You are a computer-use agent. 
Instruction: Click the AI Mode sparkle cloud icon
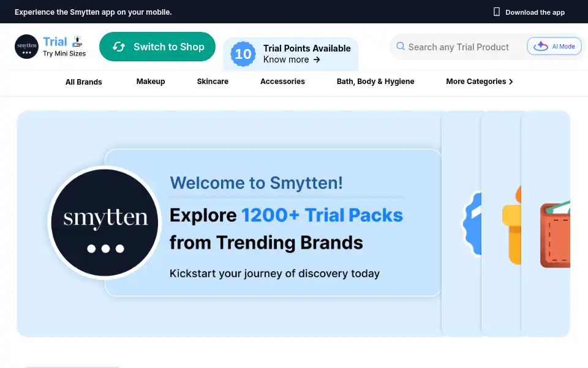[x=541, y=46]
